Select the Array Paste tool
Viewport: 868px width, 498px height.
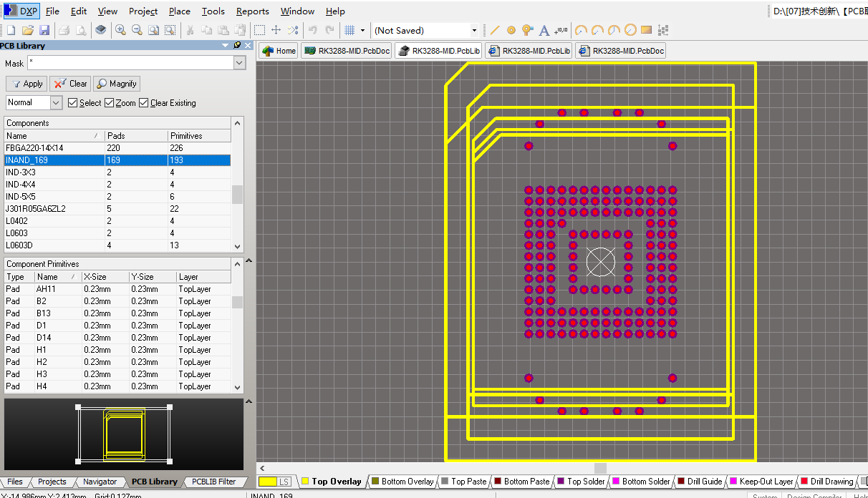pos(663,30)
